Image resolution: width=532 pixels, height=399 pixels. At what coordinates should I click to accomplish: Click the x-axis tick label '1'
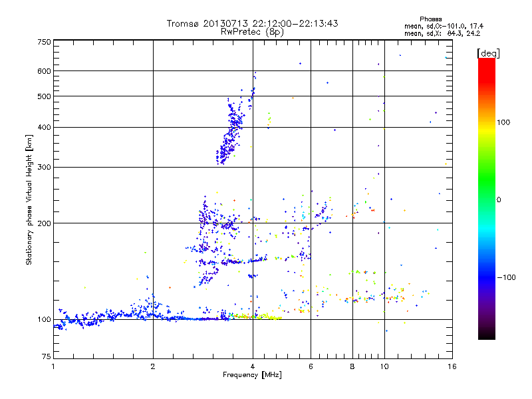coord(53,366)
